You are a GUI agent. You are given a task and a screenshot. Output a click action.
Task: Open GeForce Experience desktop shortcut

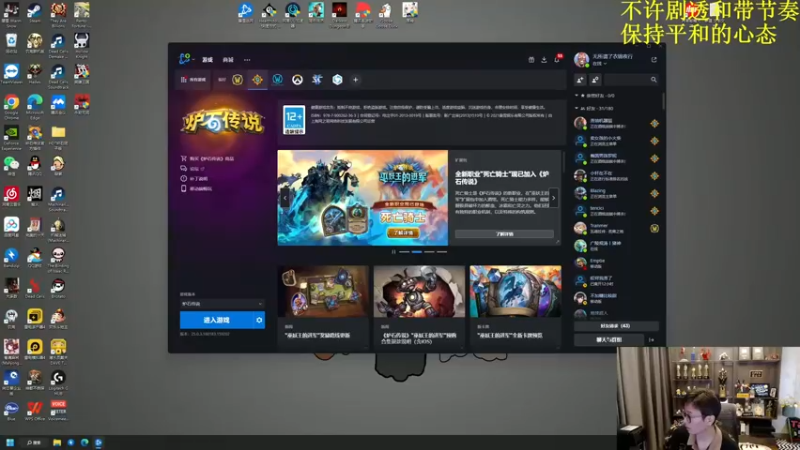pos(11,138)
